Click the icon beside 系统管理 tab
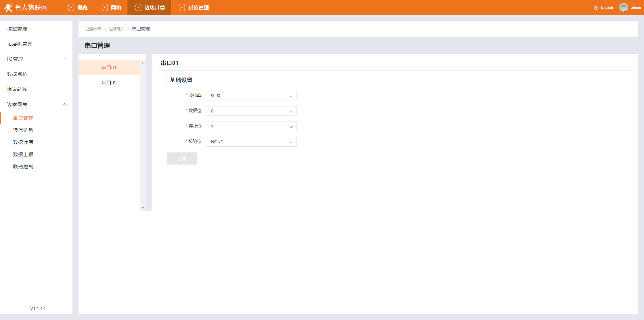The height and width of the screenshot is (320, 644). coord(182,8)
